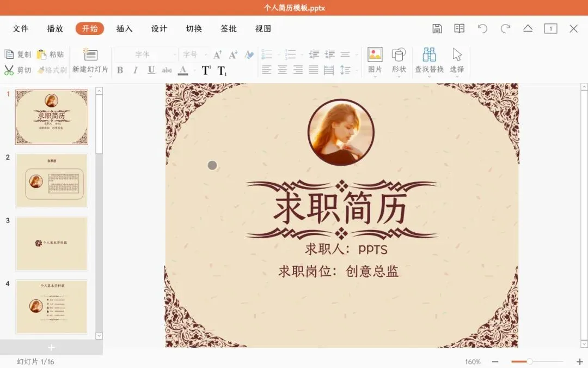588x368 pixels.
Task: Select the Format Painter (格式刷) tool
Action: (x=52, y=70)
